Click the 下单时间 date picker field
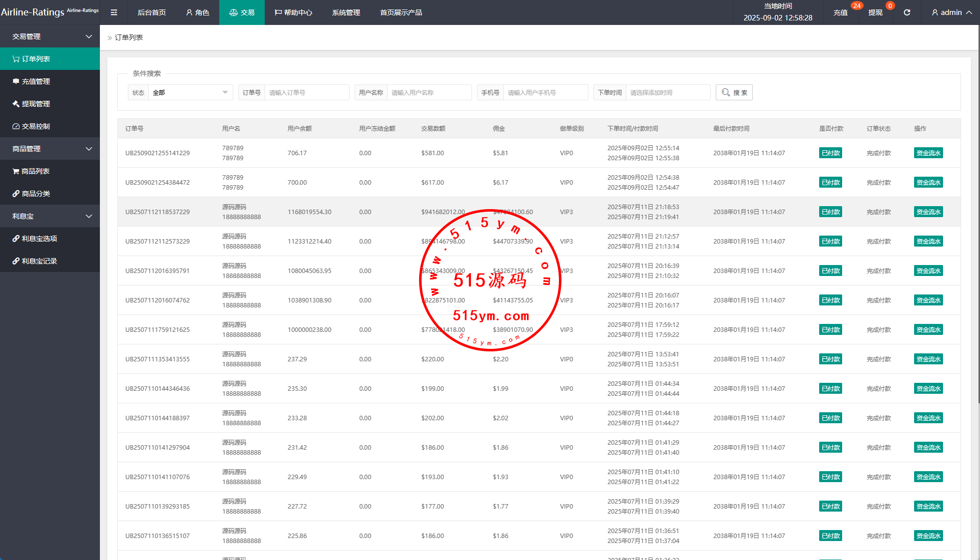Viewport: 980px width, 560px height. [667, 92]
